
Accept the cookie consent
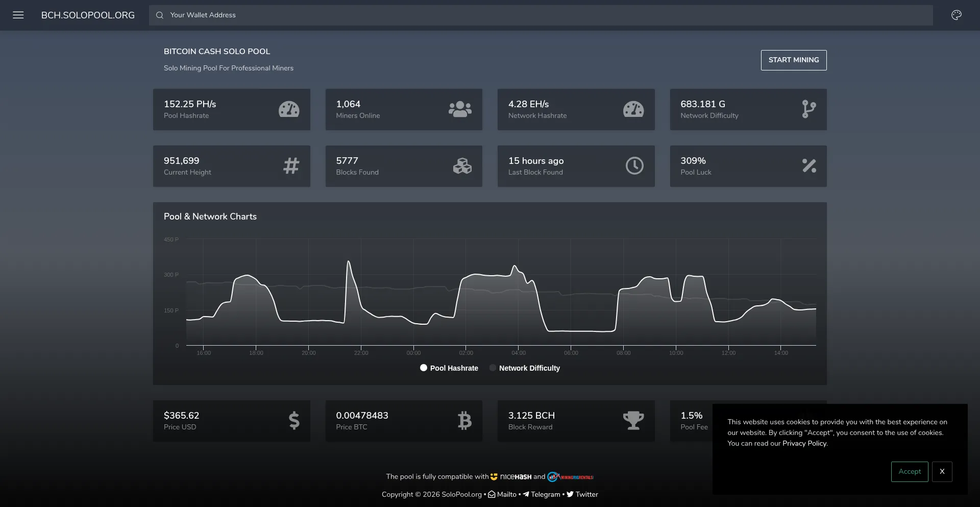pyautogui.click(x=910, y=472)
